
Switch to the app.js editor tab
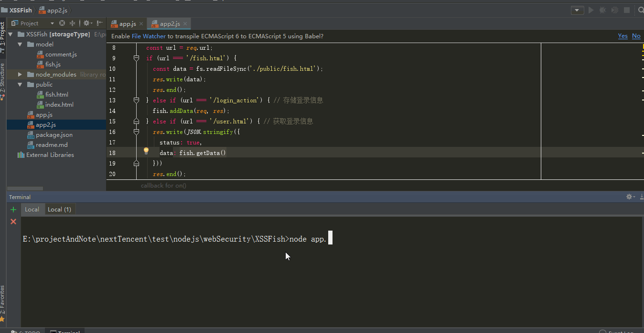[x=127, y=24]
